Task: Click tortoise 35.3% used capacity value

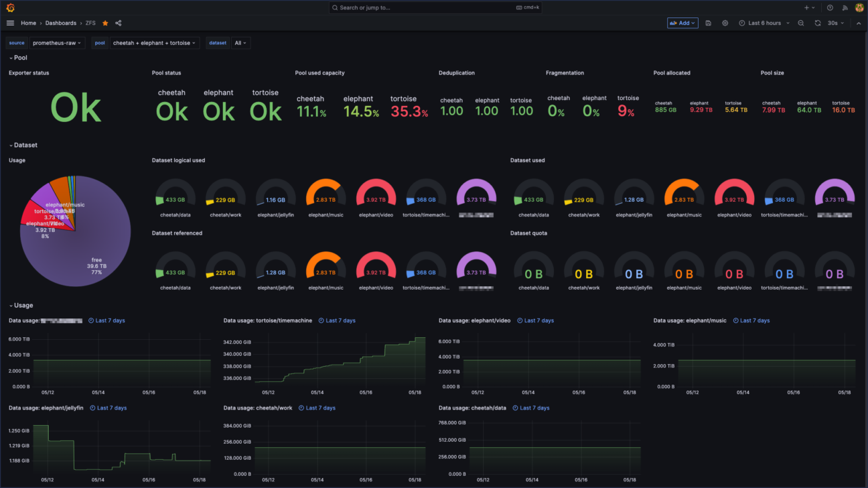Action: [409, 112]
